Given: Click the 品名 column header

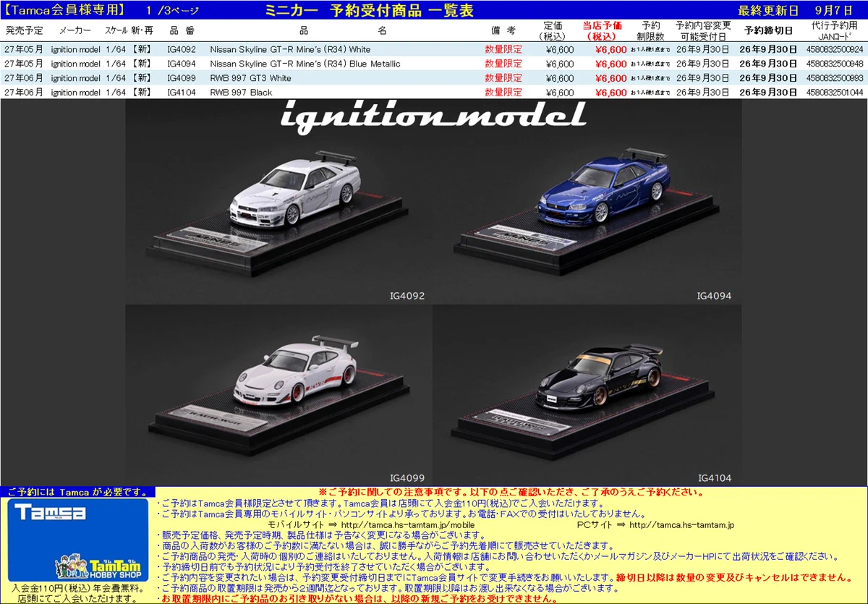Looking at the screenshot, I should (343, 30).
